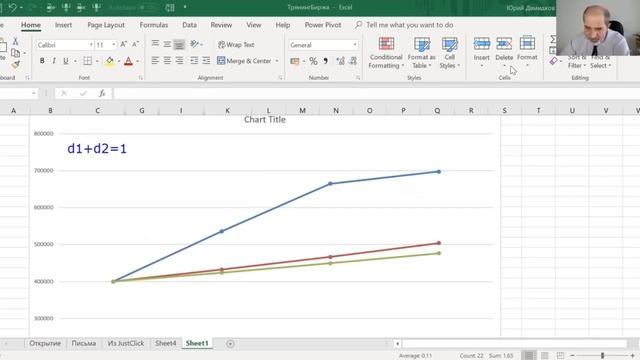Expand Fill Color dropdown arrow

[119, 61]
